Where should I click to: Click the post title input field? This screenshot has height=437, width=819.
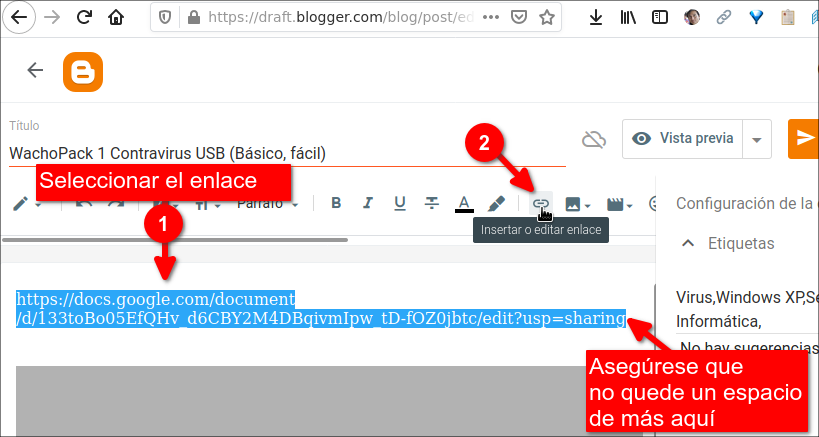(x=287, y=153)
